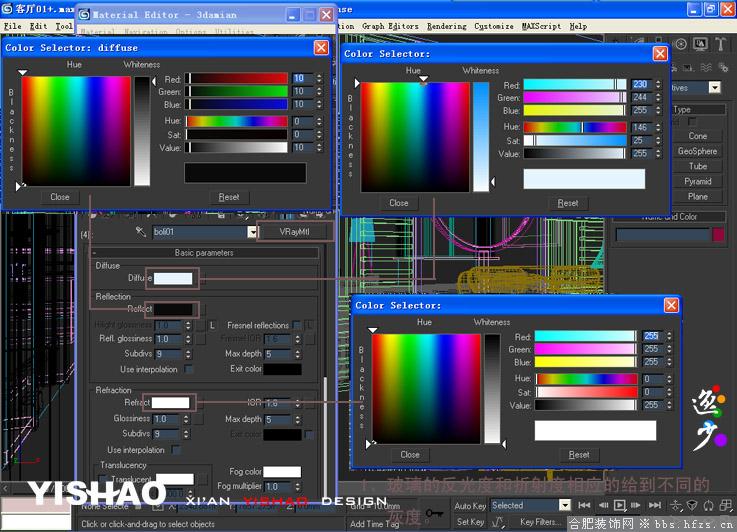Click the Play Animation button
Viewport: 737px width, 532px height.
[619, 505]
